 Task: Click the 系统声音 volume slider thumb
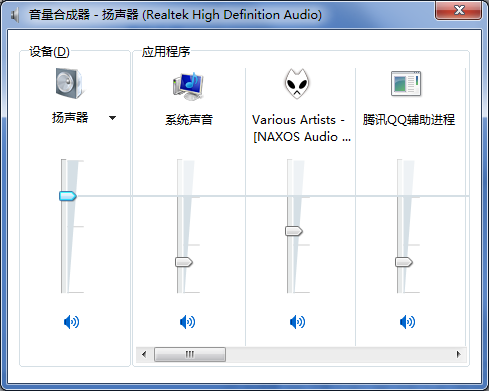pyautogui.click(x=184, y=262)
